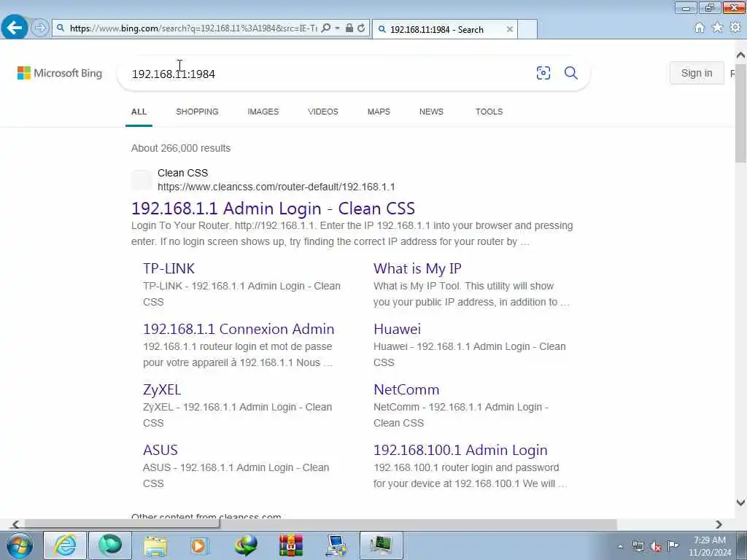Click the Action Center flag icon

pyautogui.click(x=673, y=546)
